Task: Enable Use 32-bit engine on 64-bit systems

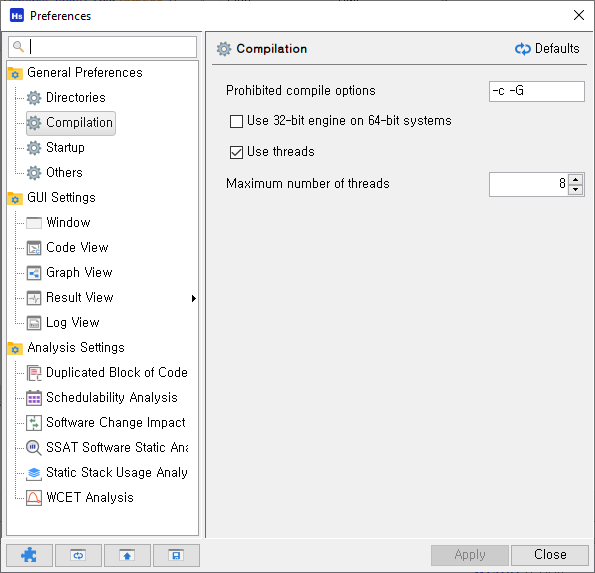Action: click(x=236, y=121)
